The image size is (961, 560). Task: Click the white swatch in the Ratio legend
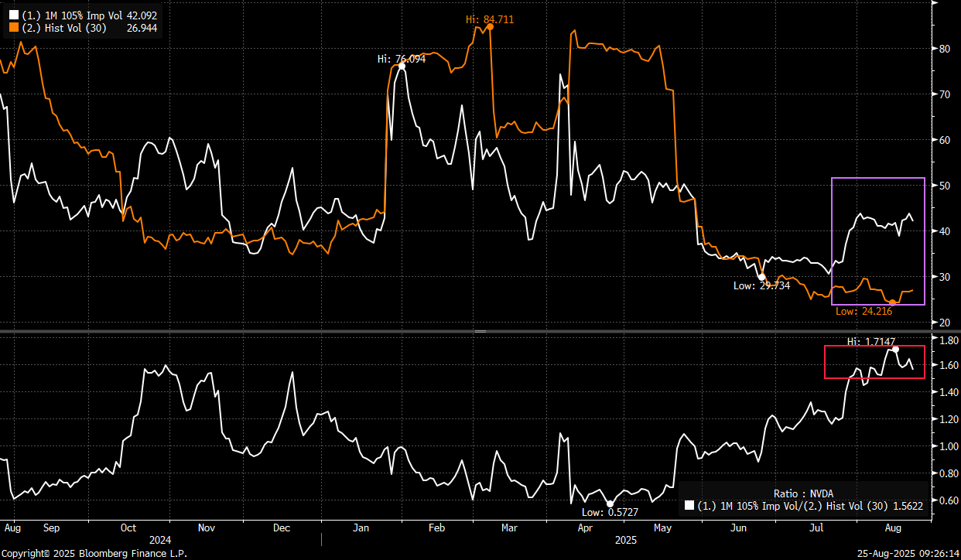click(689, 507)
